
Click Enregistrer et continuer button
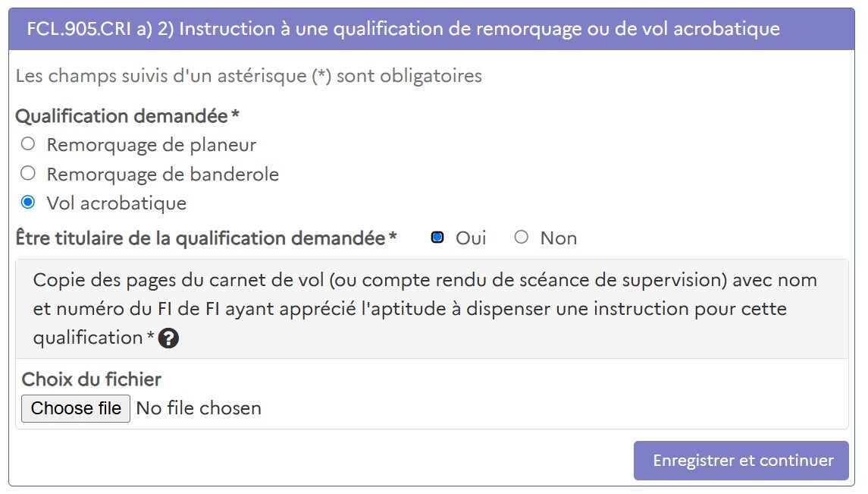pos(741,461)
